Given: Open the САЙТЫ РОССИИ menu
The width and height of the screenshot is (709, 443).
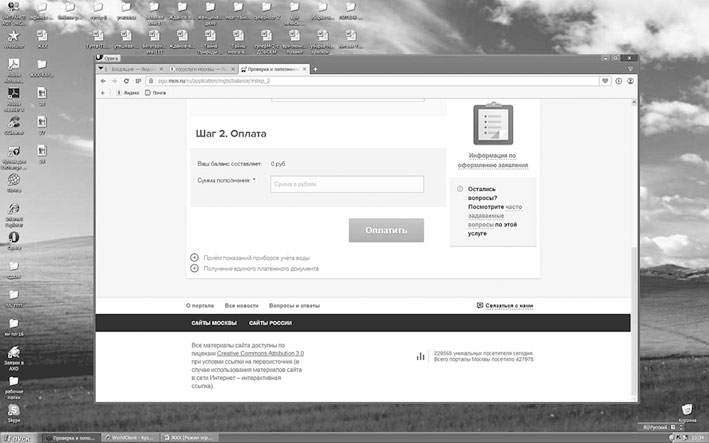Looking at the screenshot, I should pyautogui.click(x=270, y=323).
